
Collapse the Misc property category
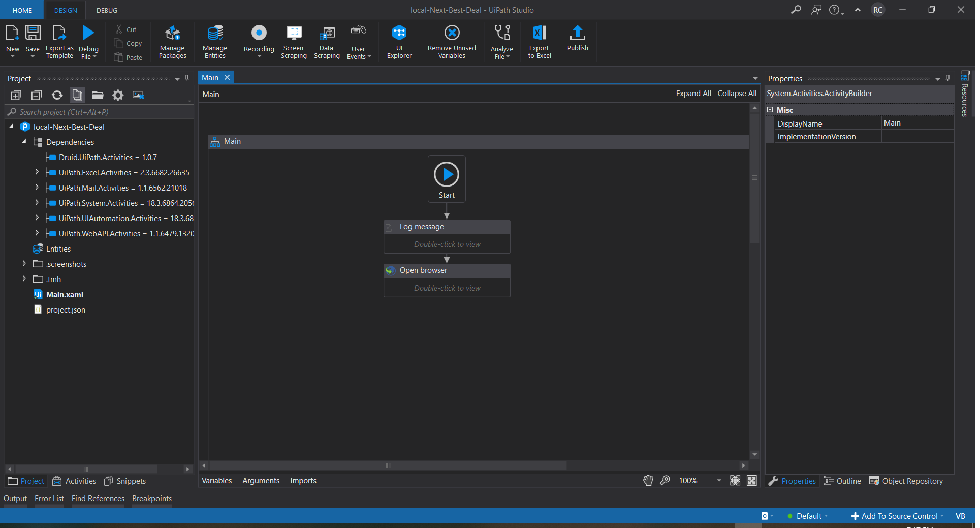[770, 110]
